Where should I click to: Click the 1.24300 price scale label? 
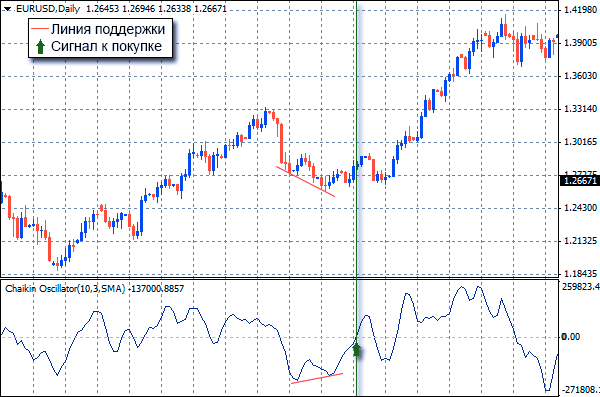(x=580, y=207)
